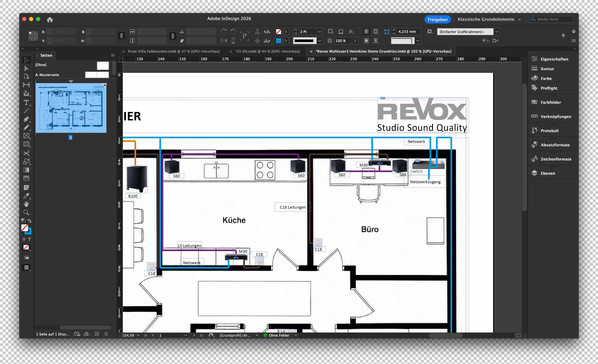
Task: Open the preflight Ohne Fehler menu
Action: tap(295, 335)
